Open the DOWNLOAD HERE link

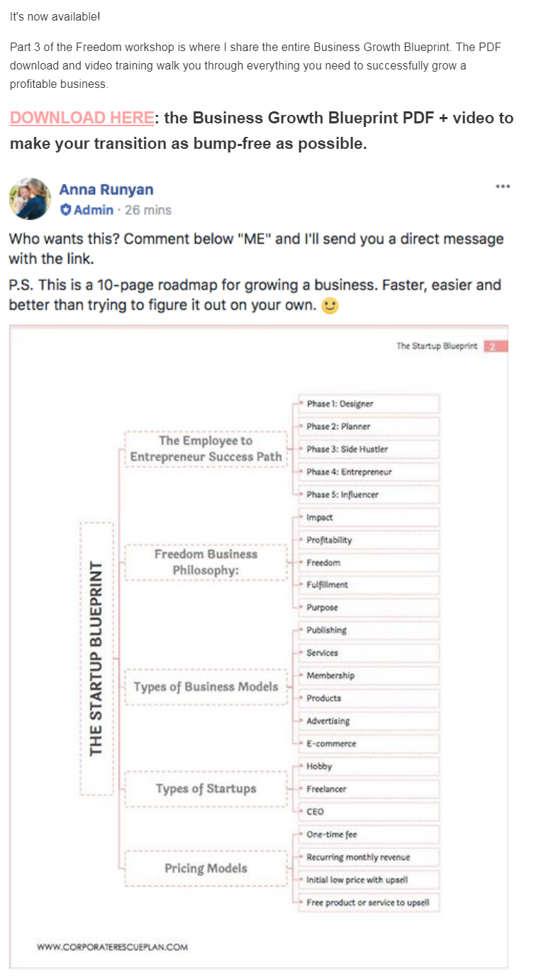(80, 117)
